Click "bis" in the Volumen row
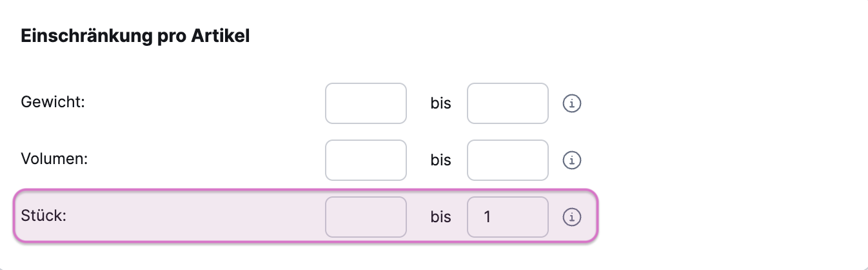The image size is (868, 270). 440,160
